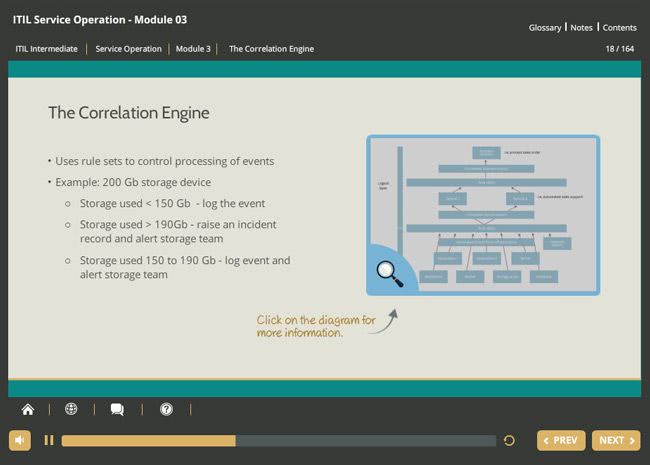650x465 pixels.
Task: Mute audio with the speaker button
Action: (20, 440)
